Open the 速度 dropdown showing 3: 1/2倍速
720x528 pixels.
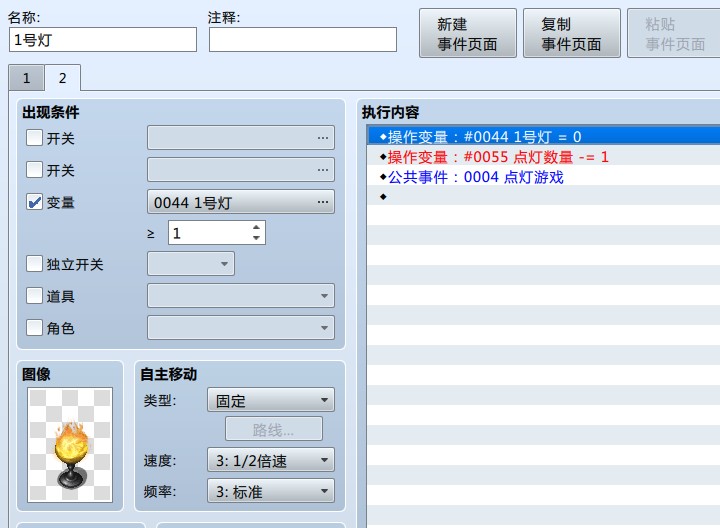pyautogui.click(x=271, y=460)
